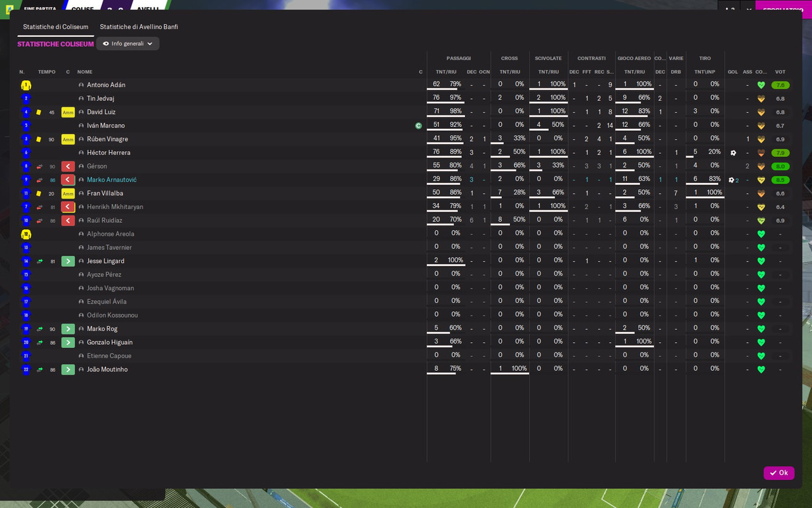Click the red substituted-off arrow for Gérson

point(68,166)
